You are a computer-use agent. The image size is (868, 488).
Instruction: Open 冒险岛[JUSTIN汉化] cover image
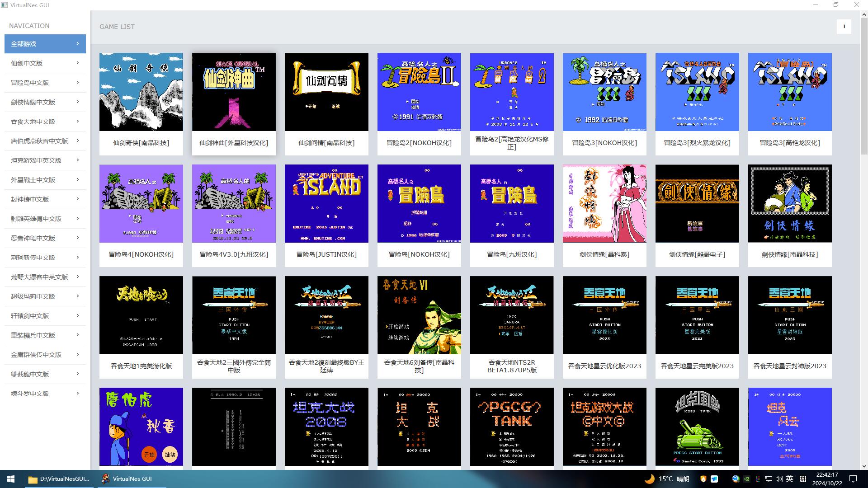pyautogui.click(x=326, y=203)
